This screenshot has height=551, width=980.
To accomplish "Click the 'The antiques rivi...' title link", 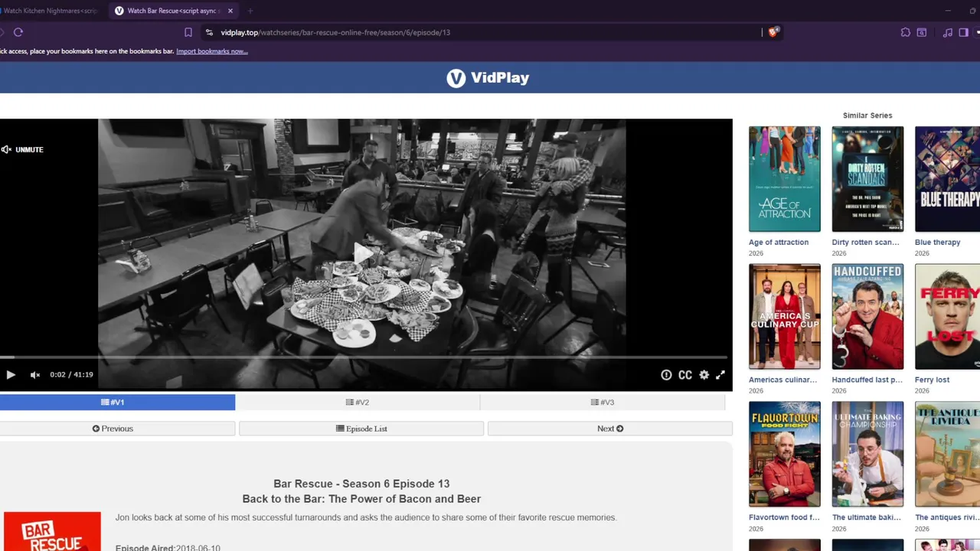I will coord(947,518).
